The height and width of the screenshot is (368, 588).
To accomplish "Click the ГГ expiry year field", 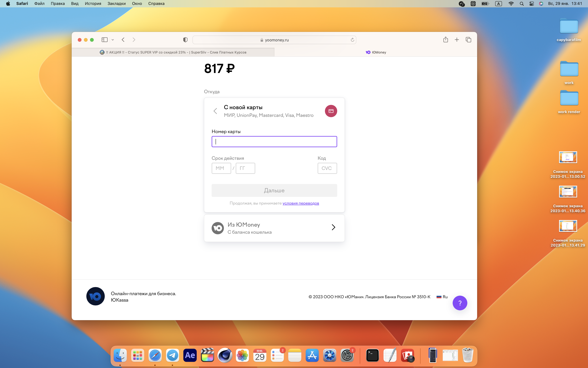I will 245,168.
